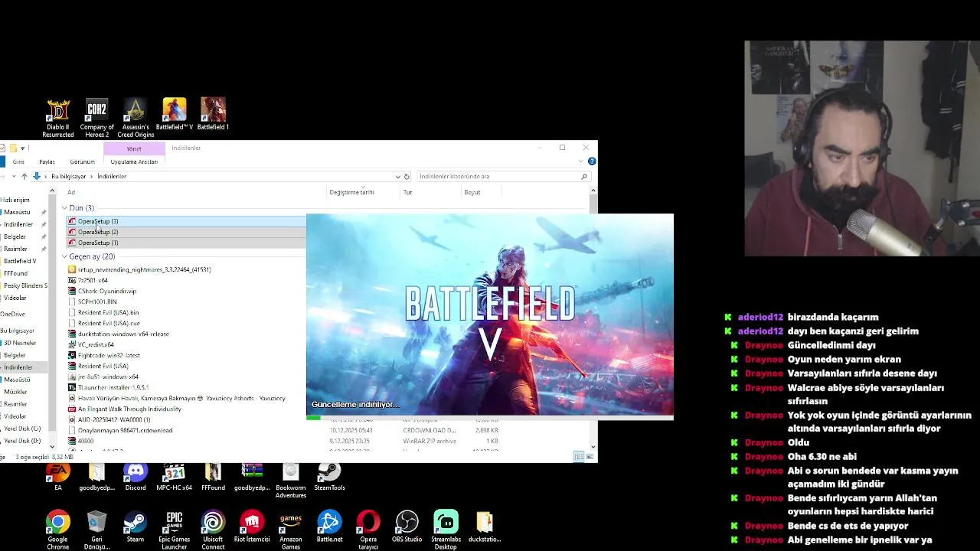The width and height of the screenshot is (980, 551).
Task: Launch Battle.net from the desktop
Action: (x=329, y=527)
